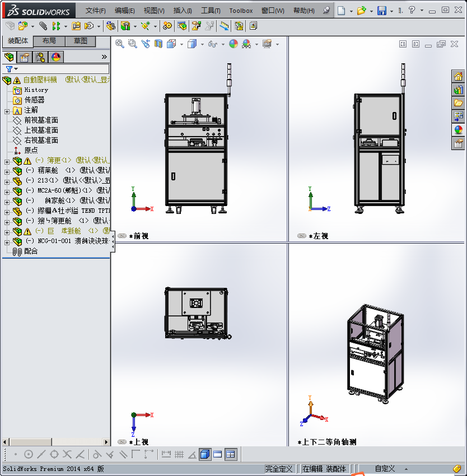Open the SolidWorks Resources home icon
The image size is (467, 476).
coord(458,76)
